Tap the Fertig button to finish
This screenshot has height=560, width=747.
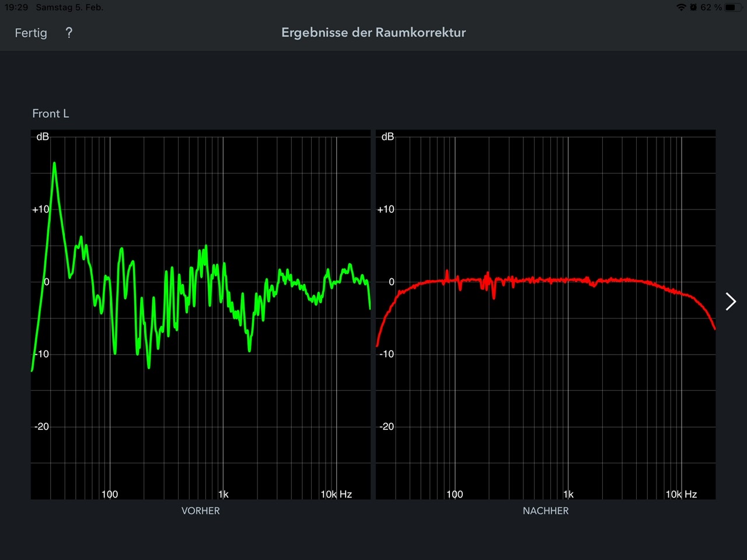click(31, 33)
